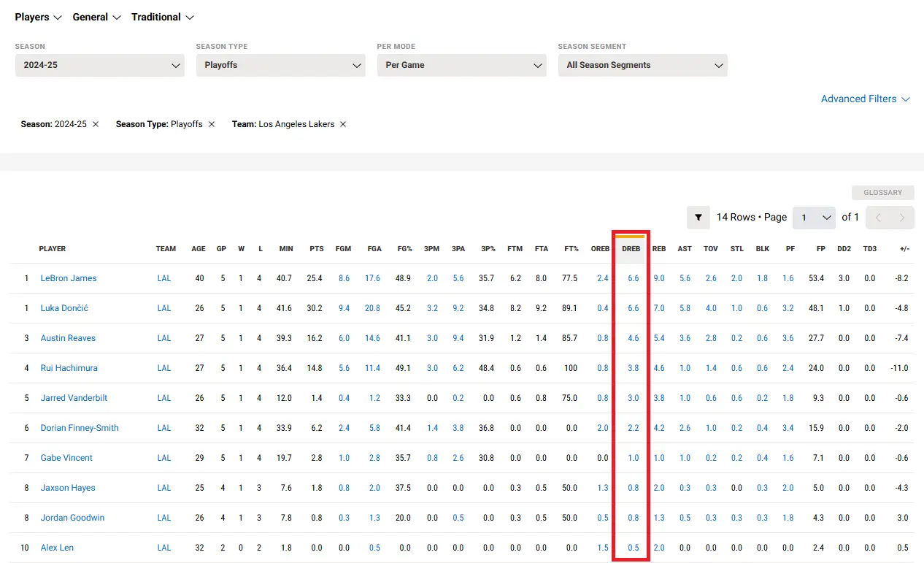Click the table filter funnel icon
This screenshot has height=563, width=924.
698,218
